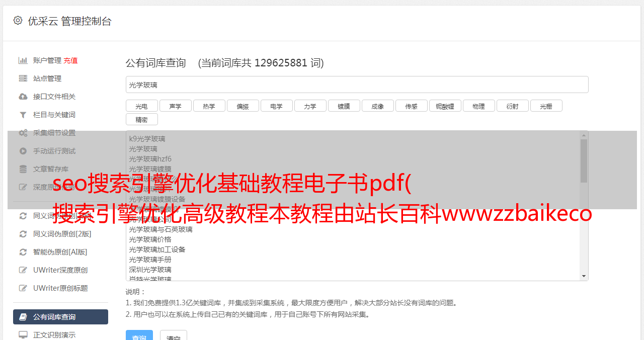This screenshot has width=644, height=340.
Task: Click the results list scrollbar down arrow
Action: coord(584,276)
